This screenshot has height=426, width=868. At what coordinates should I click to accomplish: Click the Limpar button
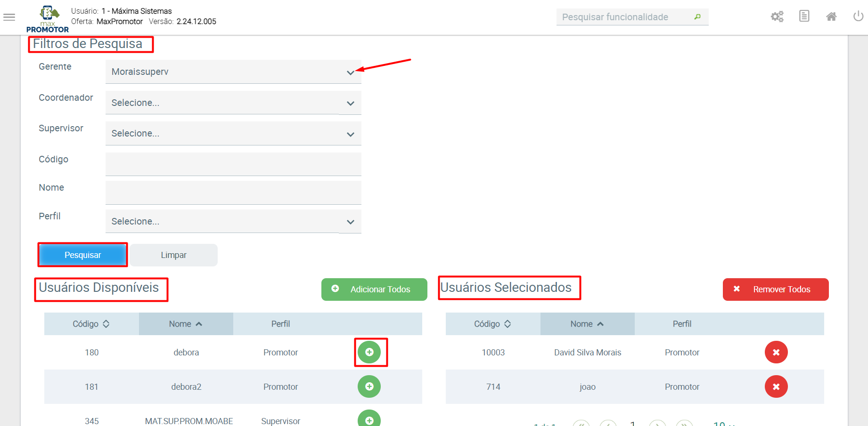click(x=174, y=255)
